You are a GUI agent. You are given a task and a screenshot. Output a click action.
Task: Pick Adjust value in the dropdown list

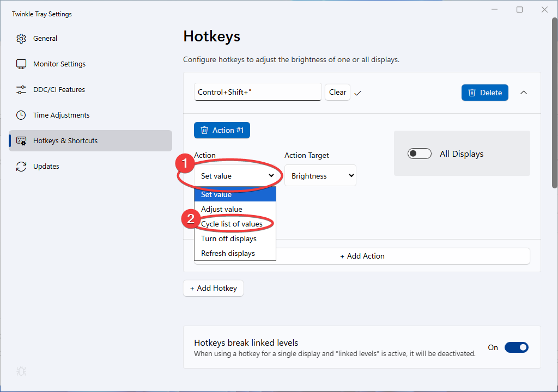(x=222, y=209)
